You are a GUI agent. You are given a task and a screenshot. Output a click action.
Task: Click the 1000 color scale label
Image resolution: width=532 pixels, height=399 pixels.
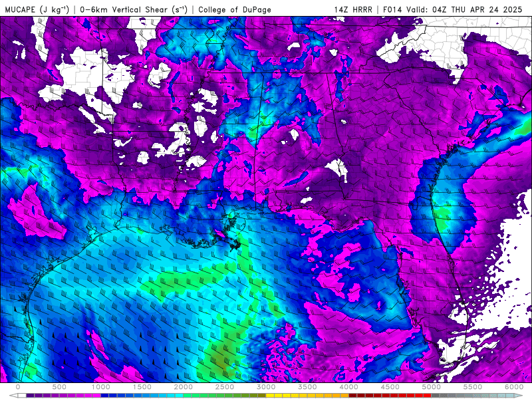pos(100,387)
